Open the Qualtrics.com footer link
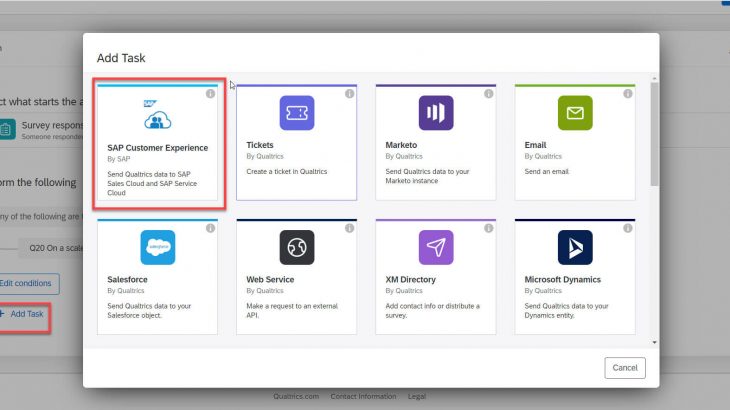Screen dimensions: 730x410 point(296,397)
